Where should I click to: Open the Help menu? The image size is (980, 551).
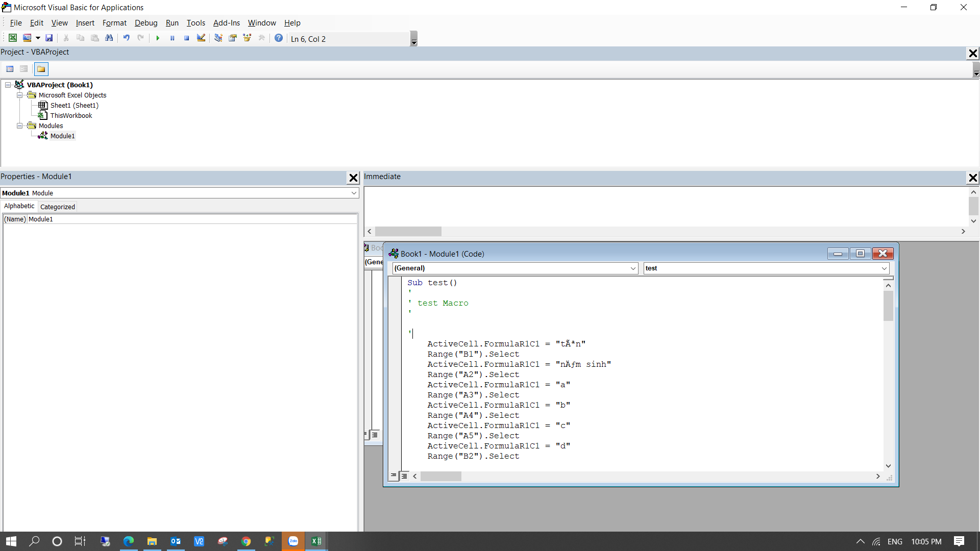tap(292, 23)
